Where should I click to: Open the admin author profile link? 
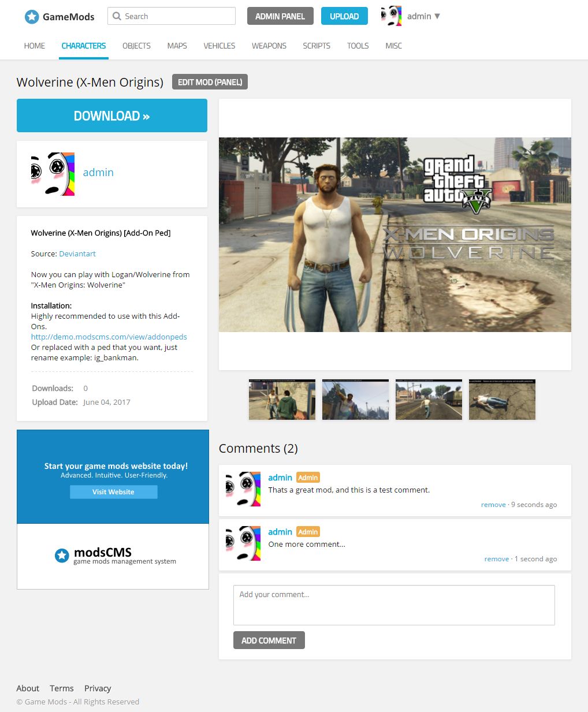click(x=98, y=172)
